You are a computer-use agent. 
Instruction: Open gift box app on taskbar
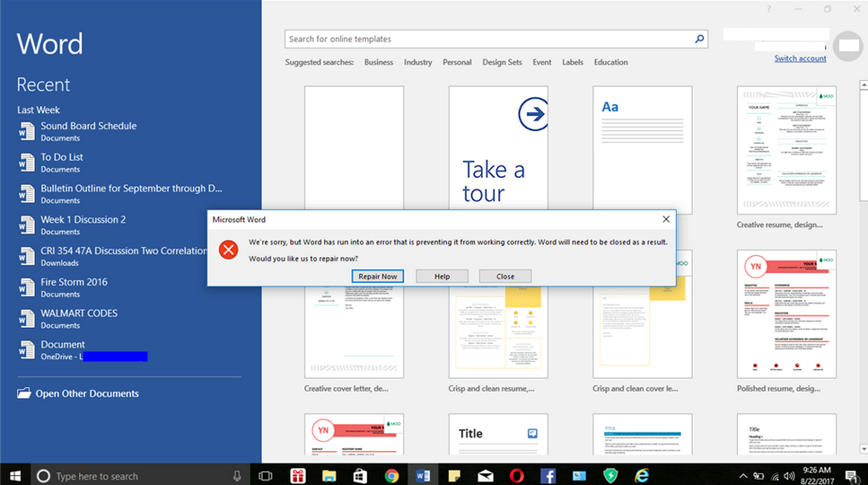click(298, 476)
